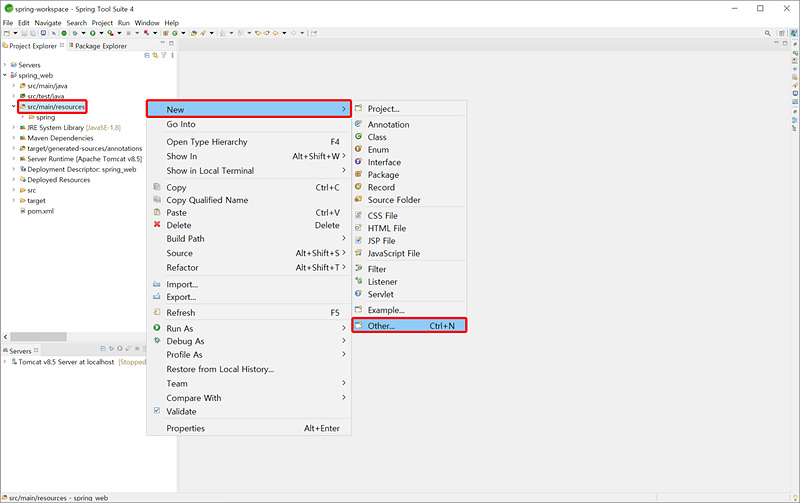Open the Run toolbar button dropdown arrow
This screenshot has height=503, width=800.
click(x=101, y=33)
